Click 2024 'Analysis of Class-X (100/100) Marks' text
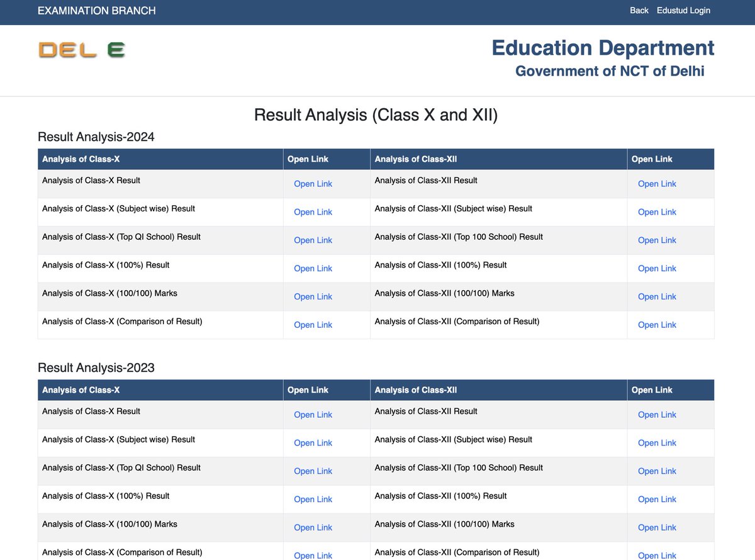The width and height of the screenshot is (755, 560). pos(109,293)
